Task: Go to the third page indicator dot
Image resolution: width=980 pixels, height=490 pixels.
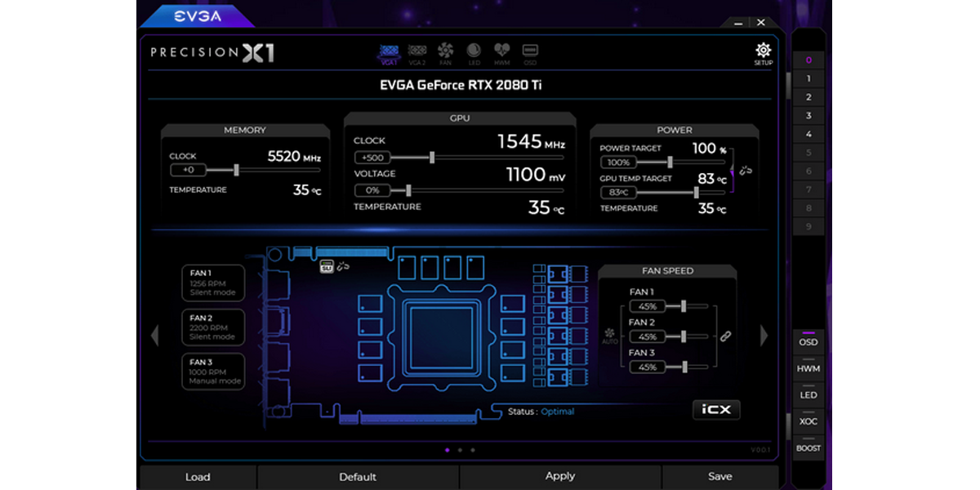Action: (x=473, y=449)
